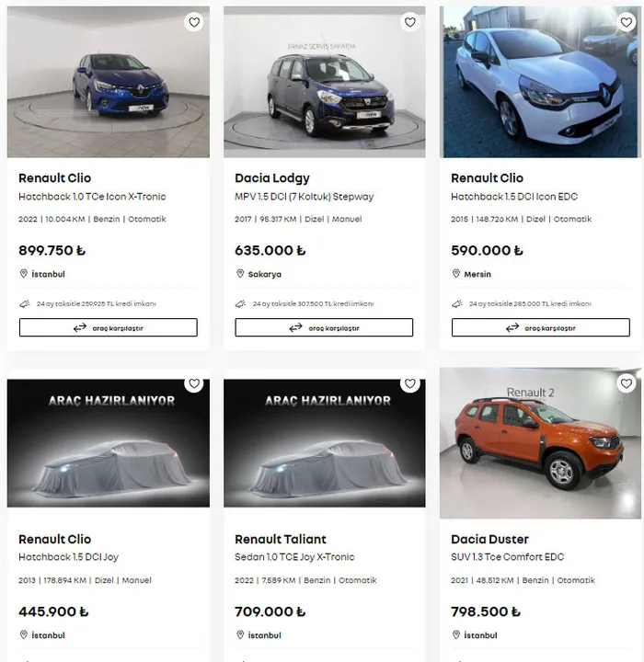644x662 pixels.
Task: Favorite the Dacia Lodgy listing
Action: pos(410,22)
